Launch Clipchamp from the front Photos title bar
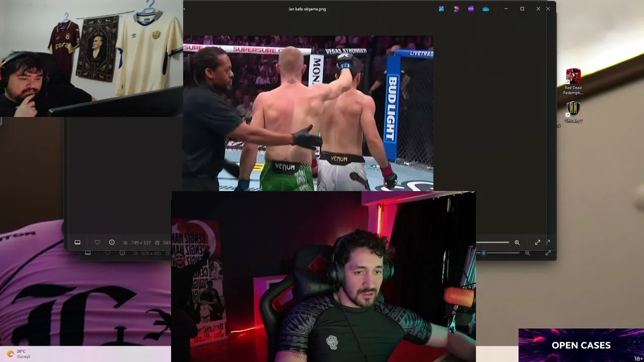The height and width of the screenshot is (362, 644). [471, 9]
